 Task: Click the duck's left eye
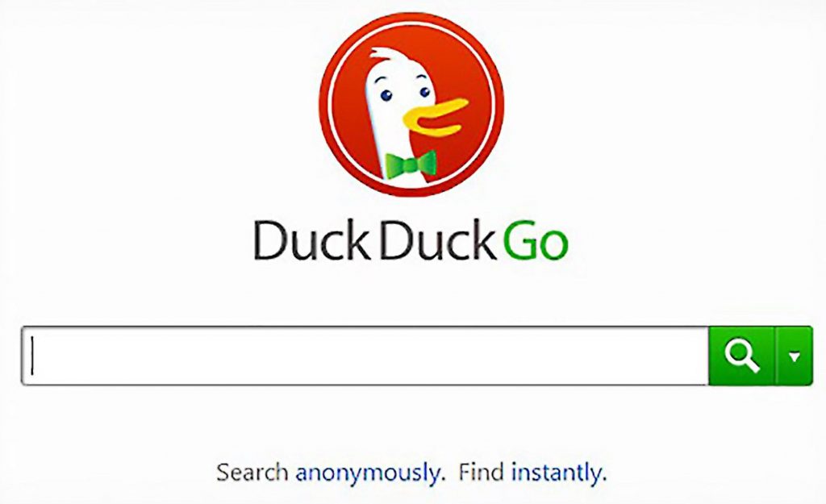coord(387,96)
